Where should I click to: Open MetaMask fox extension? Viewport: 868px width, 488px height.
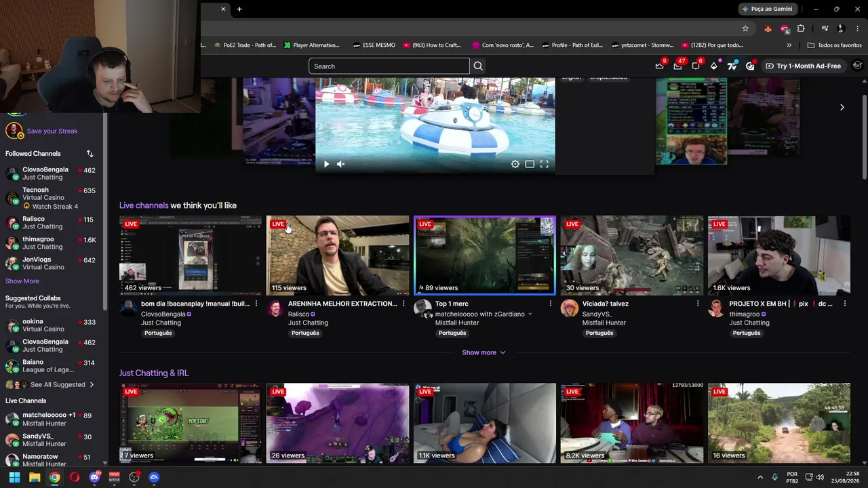tap(768, 28)
